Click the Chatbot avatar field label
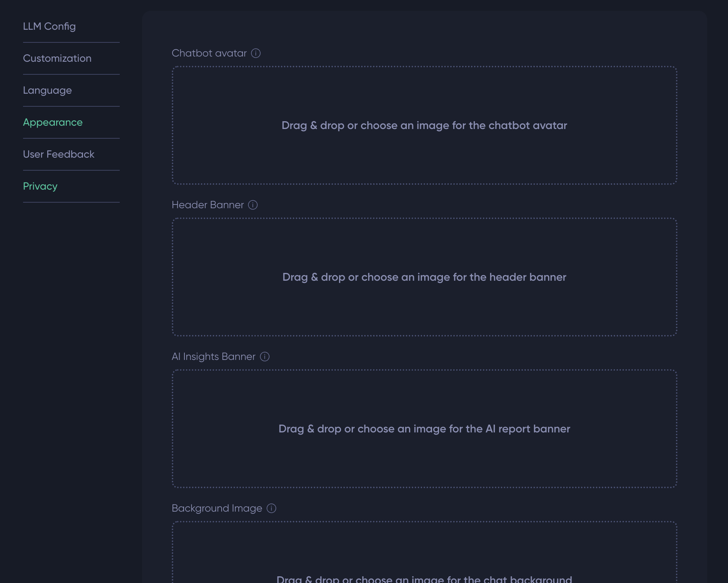Image resolution: width=728 pixels, height=583 pixels. click(x=209, y=53)
